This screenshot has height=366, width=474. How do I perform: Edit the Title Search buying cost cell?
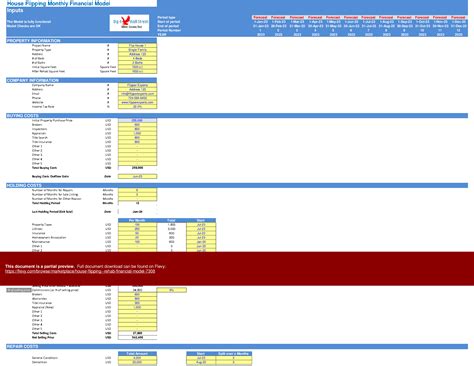tap(137, 138)
